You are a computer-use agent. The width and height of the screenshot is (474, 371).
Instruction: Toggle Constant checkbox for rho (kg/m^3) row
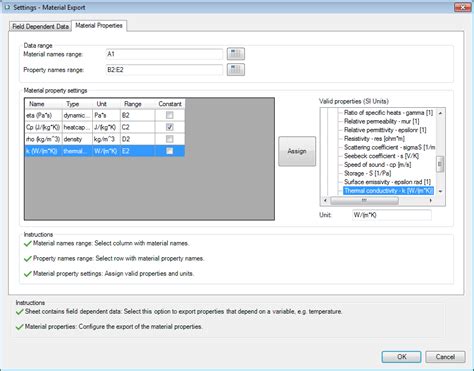170,139
